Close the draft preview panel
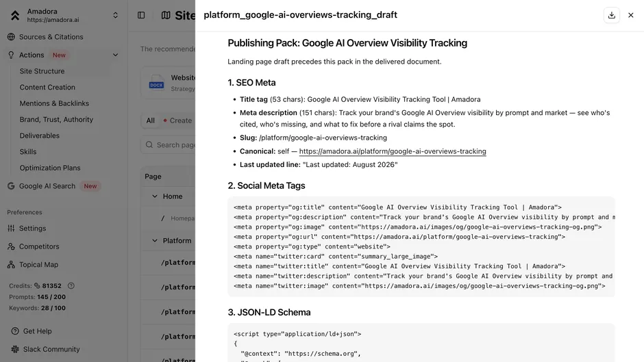This screenshot has width=644, height=362. (631, 15)
